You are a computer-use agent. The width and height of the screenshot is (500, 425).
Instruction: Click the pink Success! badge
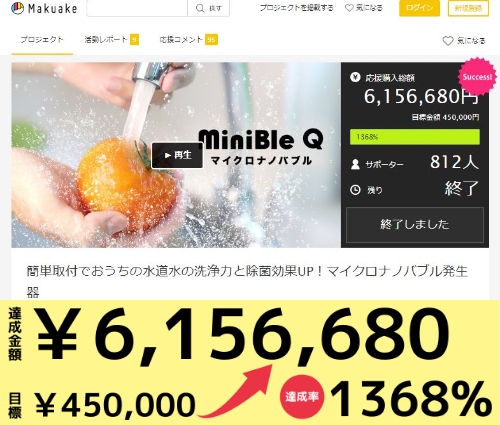point(477,77)
